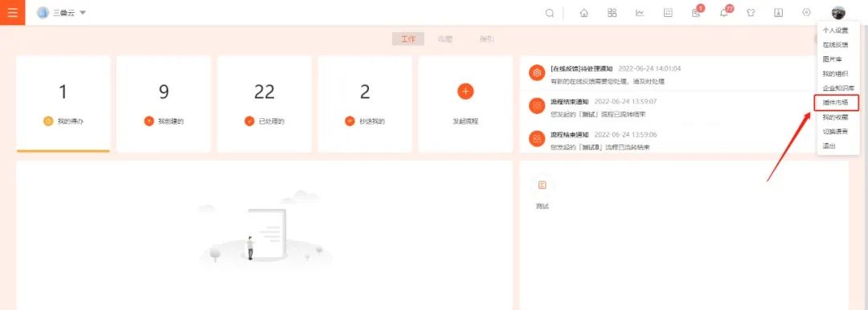Viewport: 868px width, 310px height.
Task: Switch to the 收藏 tab
Action: [445, 39]
